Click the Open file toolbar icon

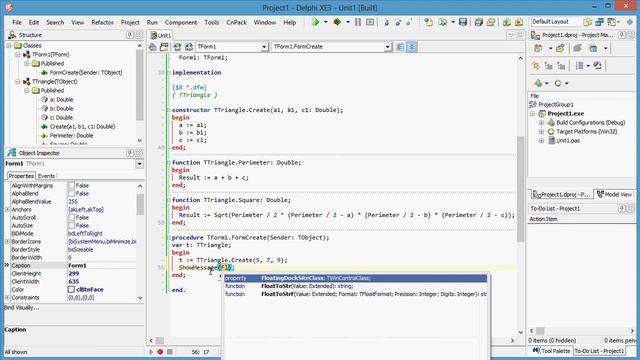[x=442, y=22]
